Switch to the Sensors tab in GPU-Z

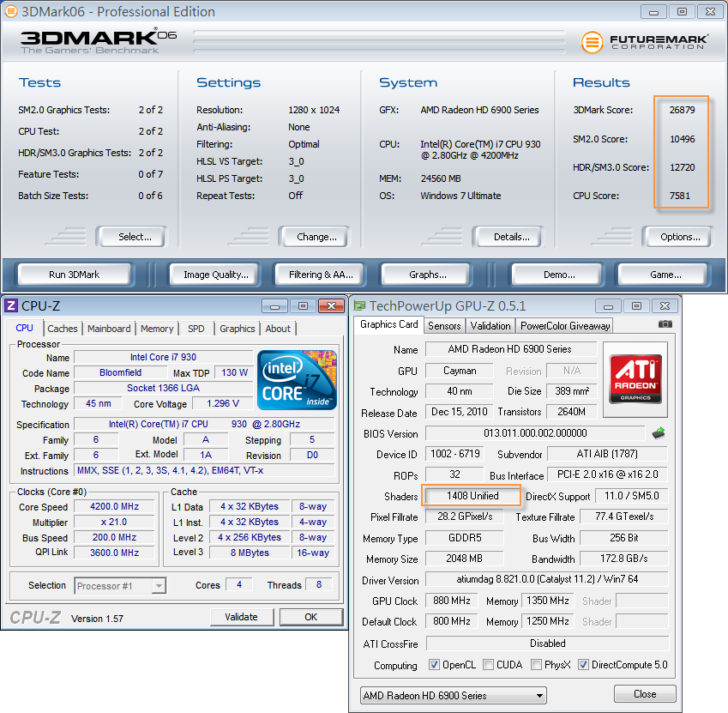(444, 325)
